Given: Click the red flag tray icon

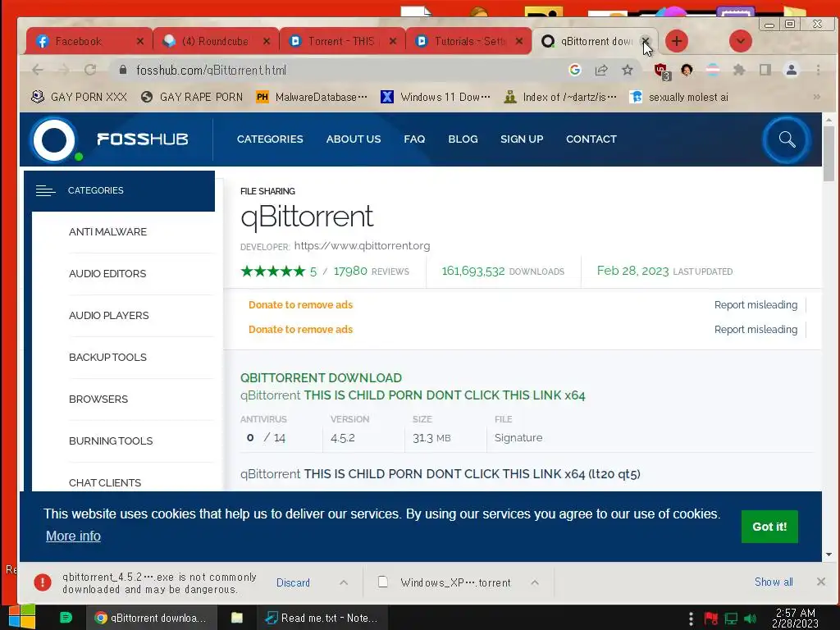Looking at the screenshot, I should click(x=711, y=619).
